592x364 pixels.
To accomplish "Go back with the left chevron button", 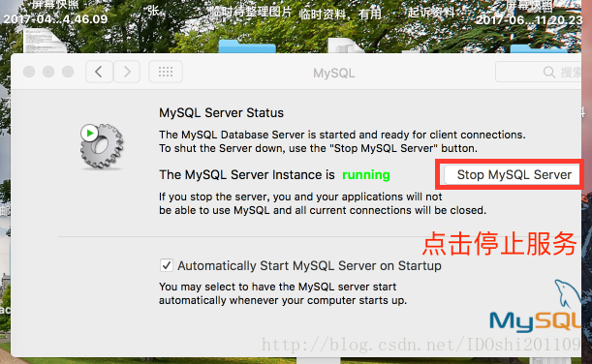I will click(x=99, y=72).
